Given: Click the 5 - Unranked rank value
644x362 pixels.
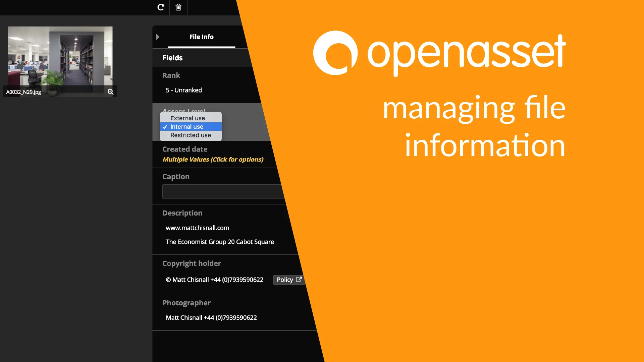Looking at the screenshot, I should pyautogui.click(x=184, y=90).
